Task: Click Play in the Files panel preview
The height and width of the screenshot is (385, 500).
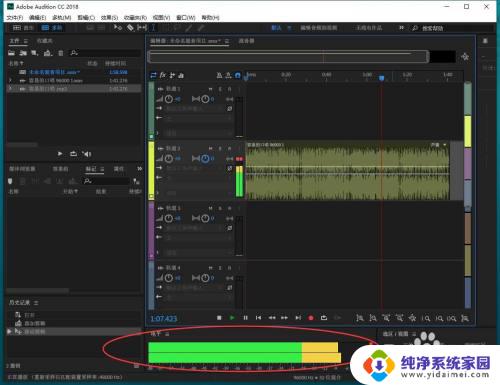Action: click(60, 154)
